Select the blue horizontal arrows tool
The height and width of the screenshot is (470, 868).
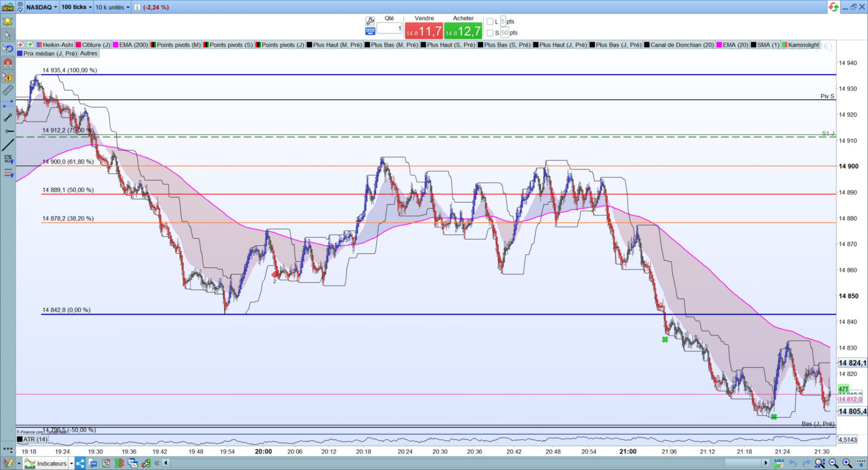(8, 104)
